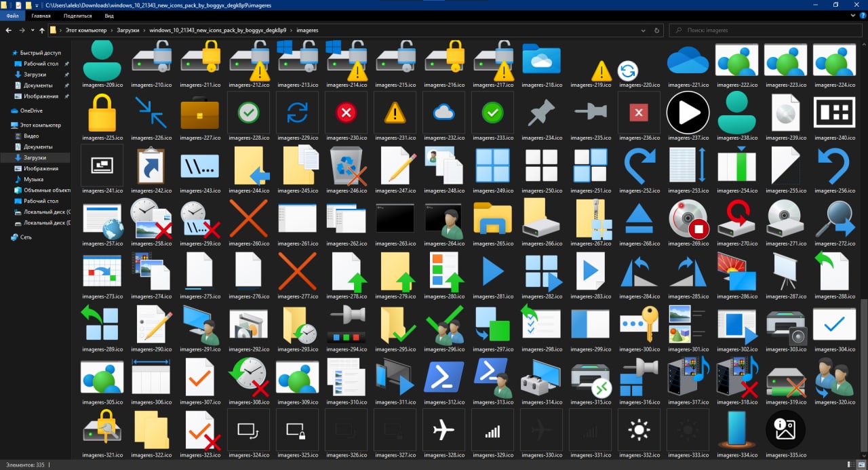Select the blue eject icon imageres-268.ico
The height and width of the screenshot is (470, 868).
click(639, 218)
